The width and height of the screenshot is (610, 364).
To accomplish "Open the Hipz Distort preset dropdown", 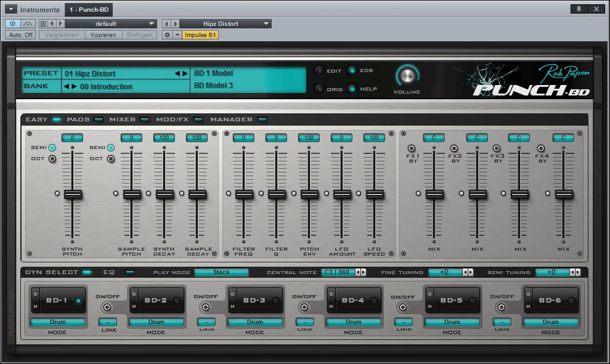I will (x=226, y=24).
